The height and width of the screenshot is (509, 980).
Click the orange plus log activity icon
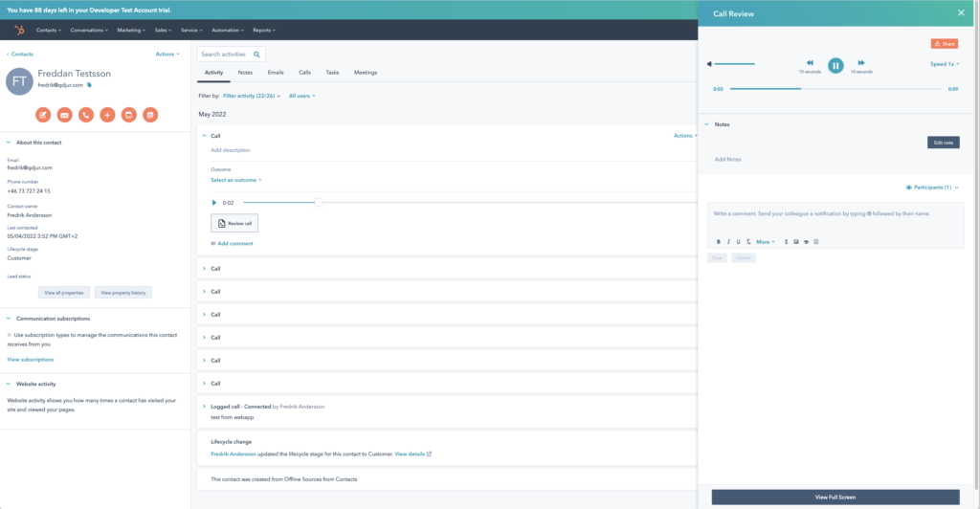tap(107, 115)
